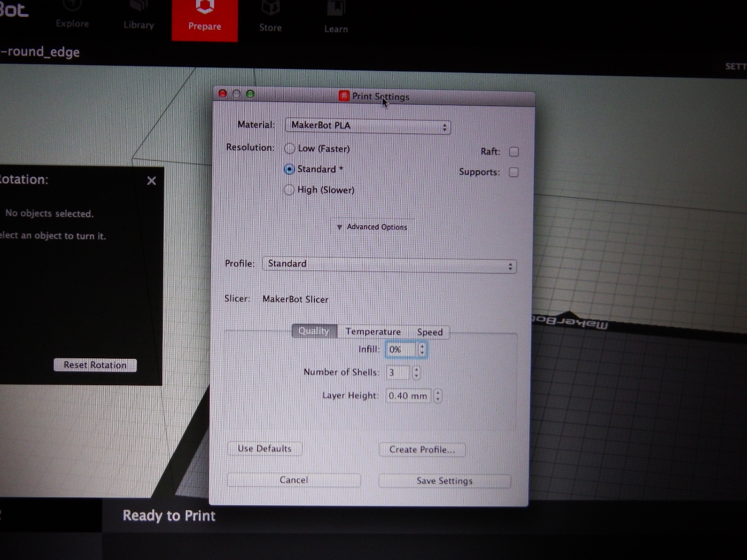
Task: Click the Prepare tab icon
Action: pos(205,7)
